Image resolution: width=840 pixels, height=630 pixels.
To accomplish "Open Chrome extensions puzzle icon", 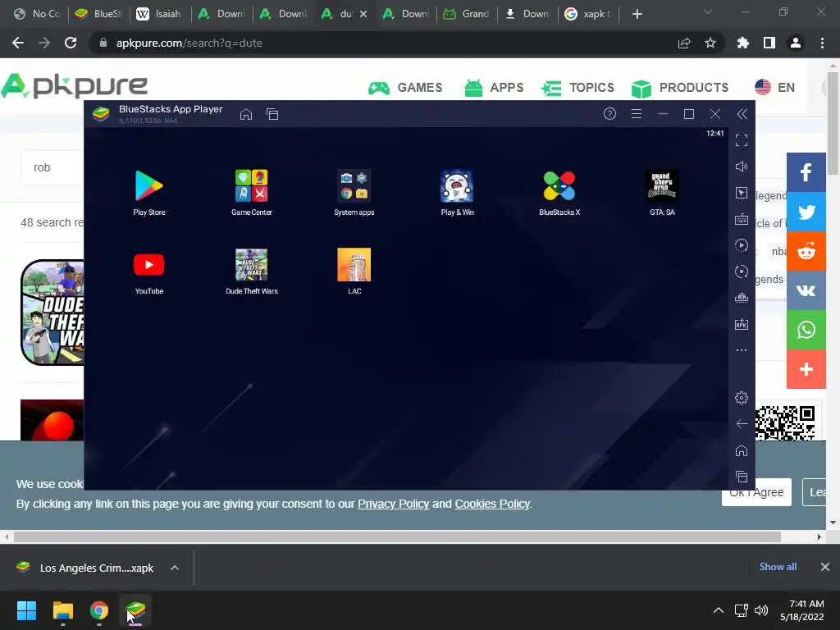I will coord(742,43).
